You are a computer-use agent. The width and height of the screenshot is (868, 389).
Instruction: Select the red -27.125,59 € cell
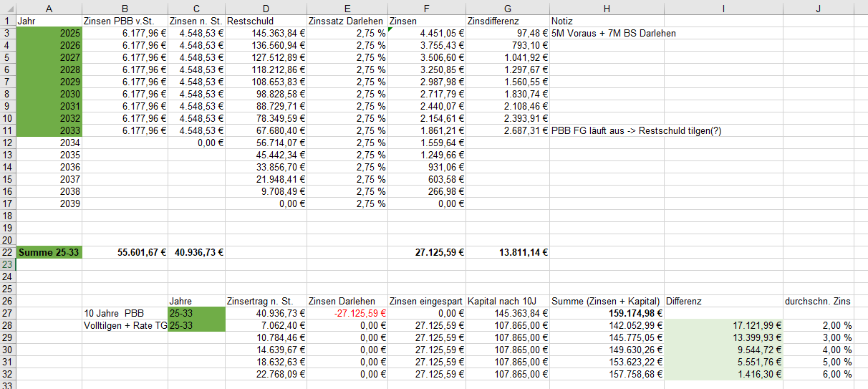[347, 313]
